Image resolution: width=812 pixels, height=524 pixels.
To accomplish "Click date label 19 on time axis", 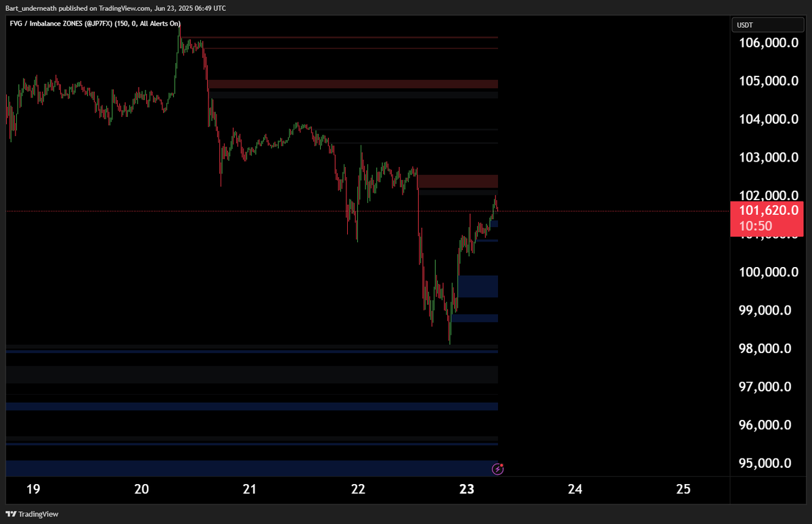I will (x=33, y=489).
